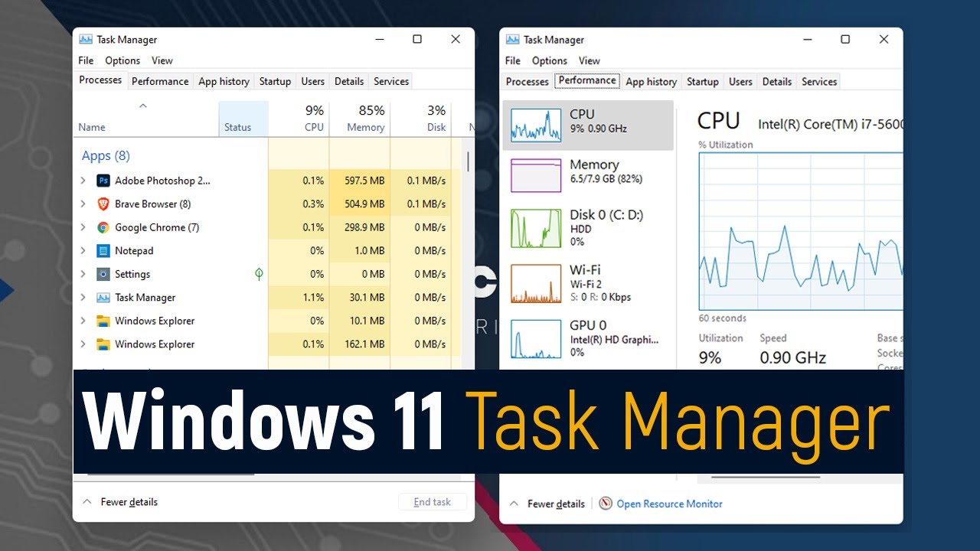This screenshot has height=551, width=980.
Task: Open Options menu in left Task Manager
Action: (x=122, y=60)
